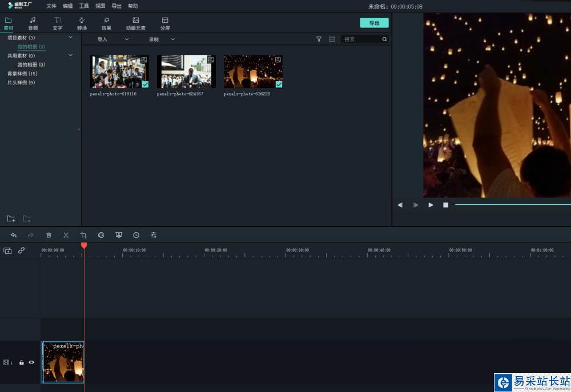Click the green screen easel icon
This screenshot has width=571, height=392.
click(x=119, y=235)
